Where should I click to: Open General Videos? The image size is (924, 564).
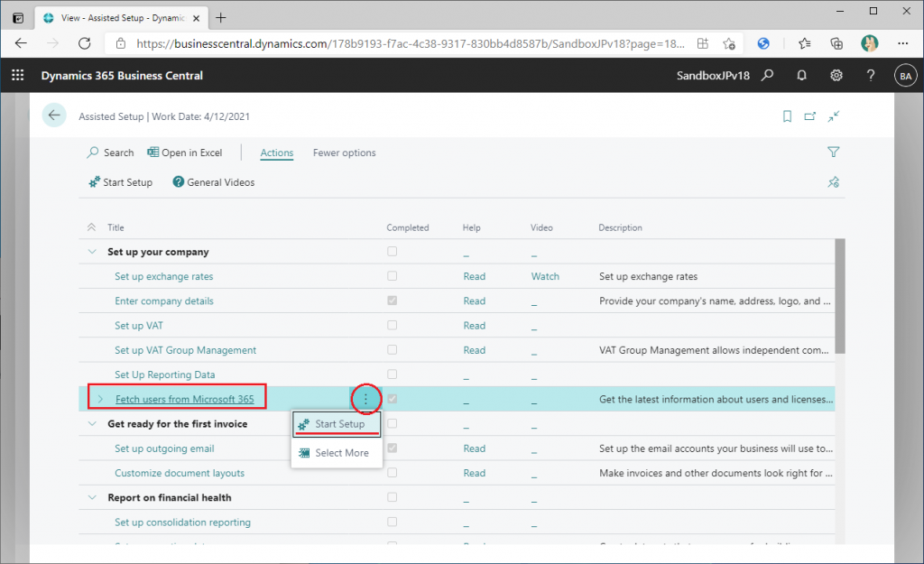point(213,182)
